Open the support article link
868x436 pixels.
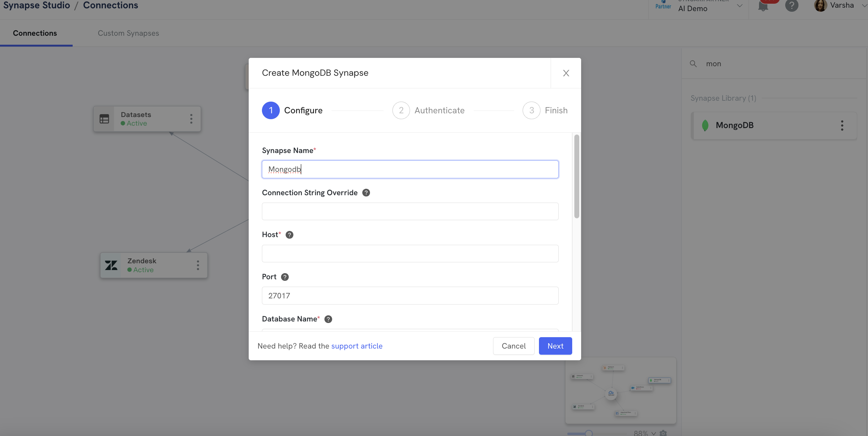point(357,346)
